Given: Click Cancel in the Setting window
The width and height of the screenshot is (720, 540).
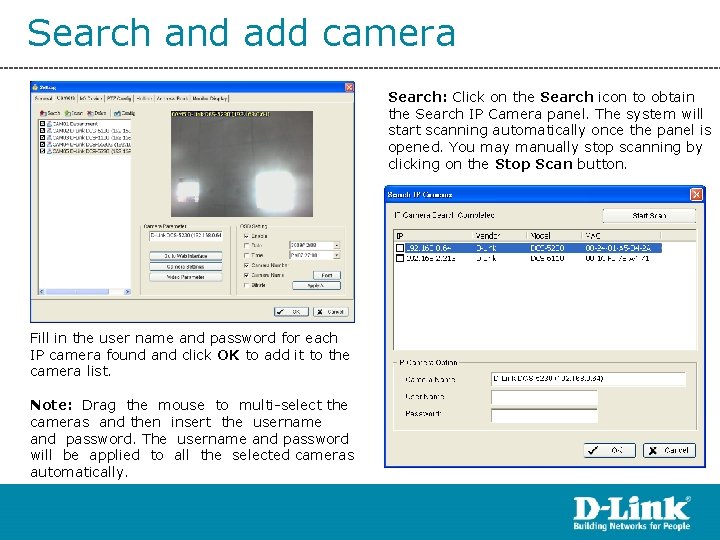Looking at the screenshot, I should 331,312.
